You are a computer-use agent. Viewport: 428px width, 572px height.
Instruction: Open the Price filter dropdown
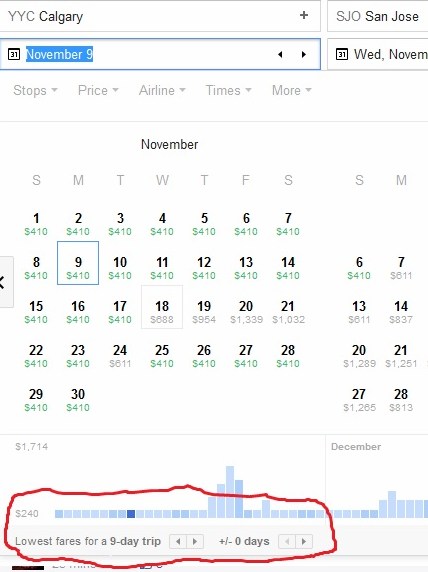coord(98,90)
